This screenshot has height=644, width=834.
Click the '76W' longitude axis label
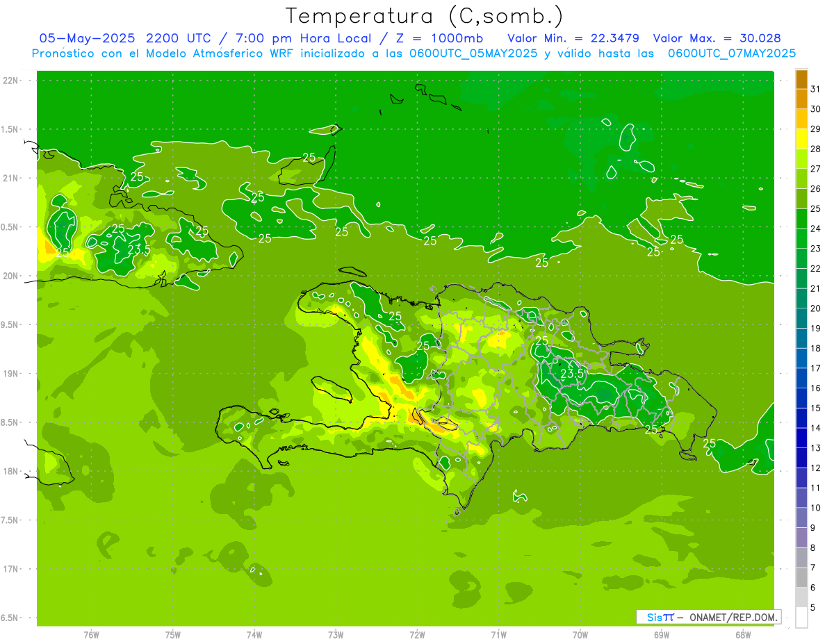pyautogui.click(x=91, y=635)
